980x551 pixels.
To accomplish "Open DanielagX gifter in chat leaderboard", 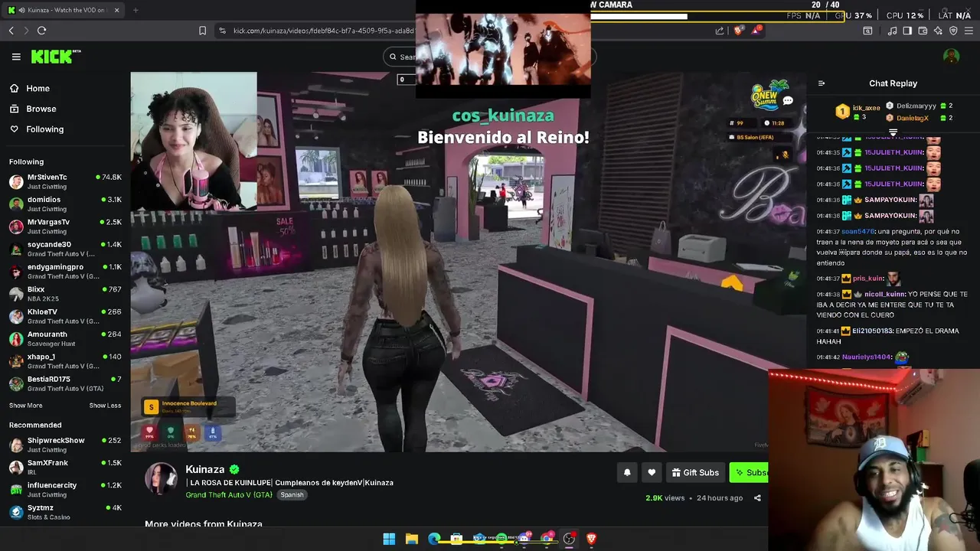I will click(912, 118).
